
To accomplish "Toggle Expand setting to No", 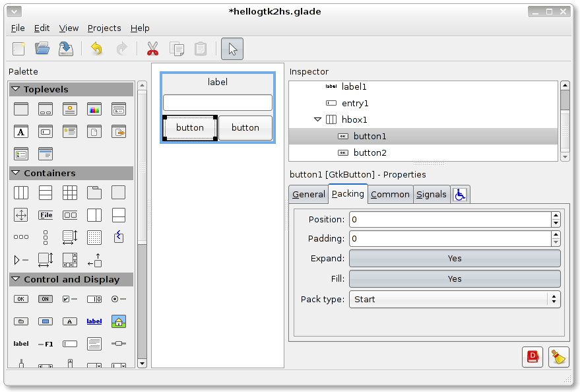I will pos(454,258).
